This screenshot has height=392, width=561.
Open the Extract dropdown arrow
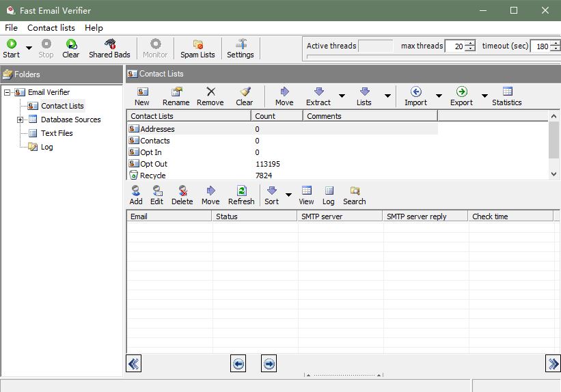pos(342,96)
